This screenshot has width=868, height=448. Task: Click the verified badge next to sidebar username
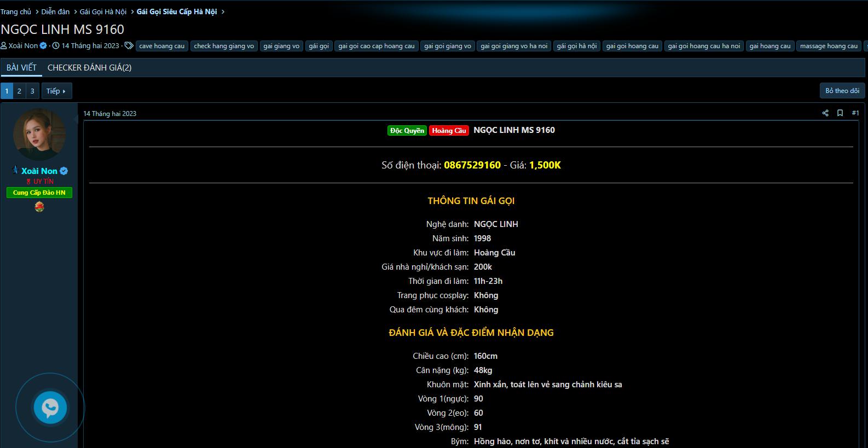(x=64, y=171)
